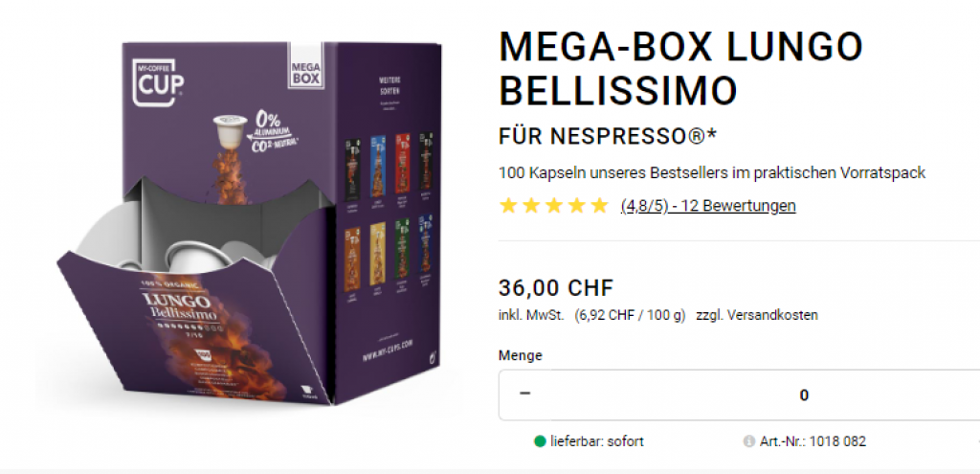Open the zzgl. Versandkosten shipping link

point(757,315)
